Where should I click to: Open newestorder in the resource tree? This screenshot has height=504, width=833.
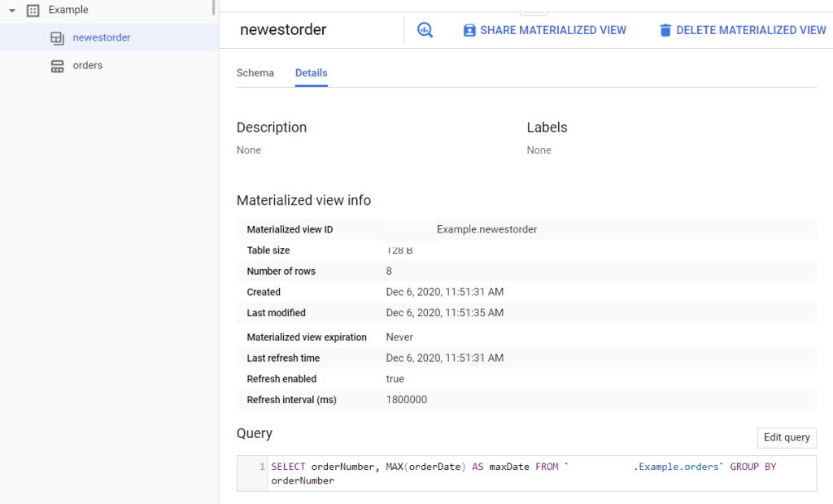point(102,37)
